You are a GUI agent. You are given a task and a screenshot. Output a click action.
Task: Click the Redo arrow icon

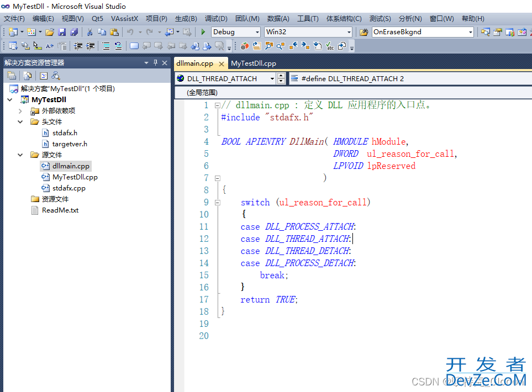[x=149, y=32]
